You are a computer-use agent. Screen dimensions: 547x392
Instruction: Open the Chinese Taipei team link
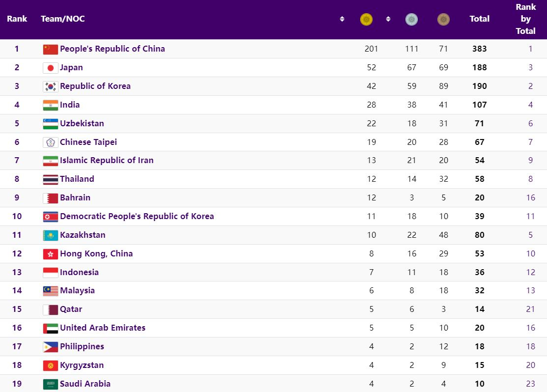(88, 142)
